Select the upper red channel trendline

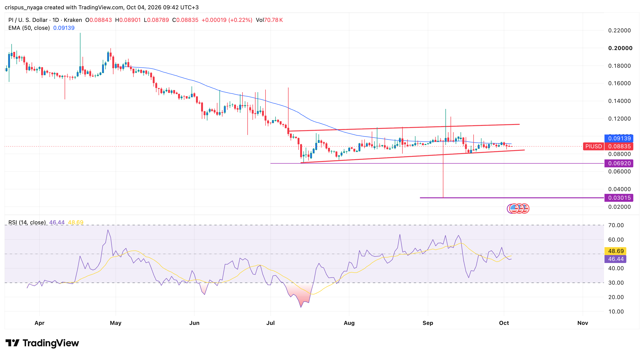404,128
